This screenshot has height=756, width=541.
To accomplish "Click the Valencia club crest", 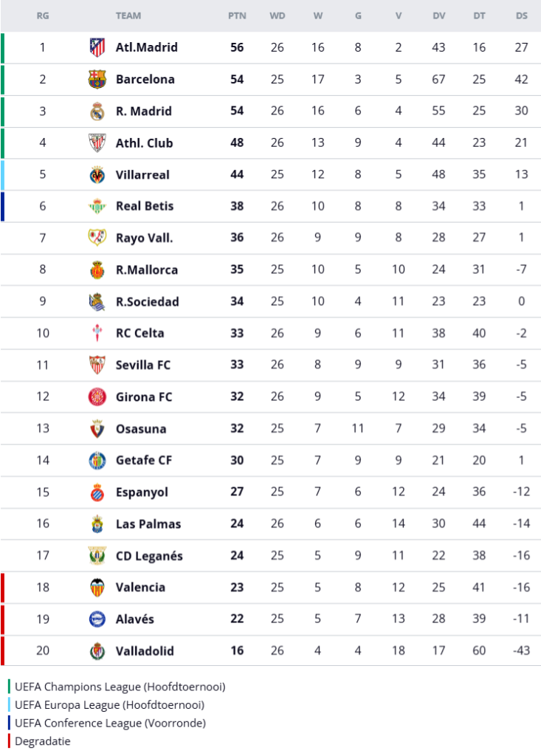I will 97,587.
